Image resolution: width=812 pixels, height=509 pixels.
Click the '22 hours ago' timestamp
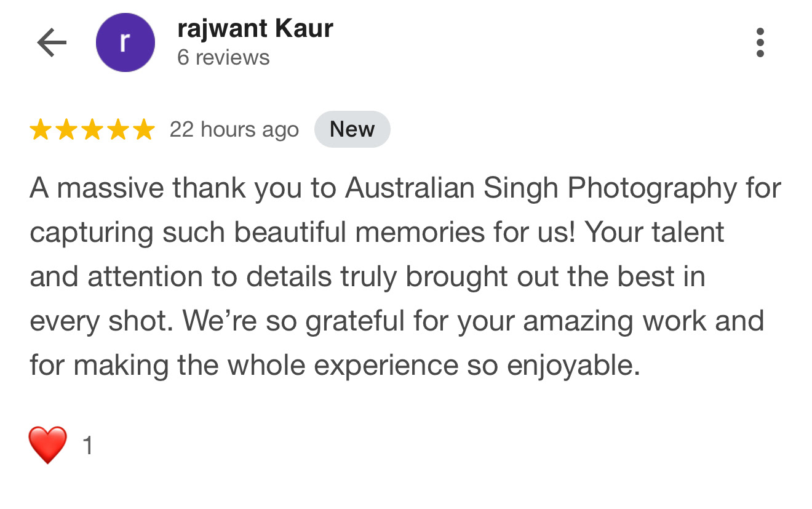(x=234, y=130)
